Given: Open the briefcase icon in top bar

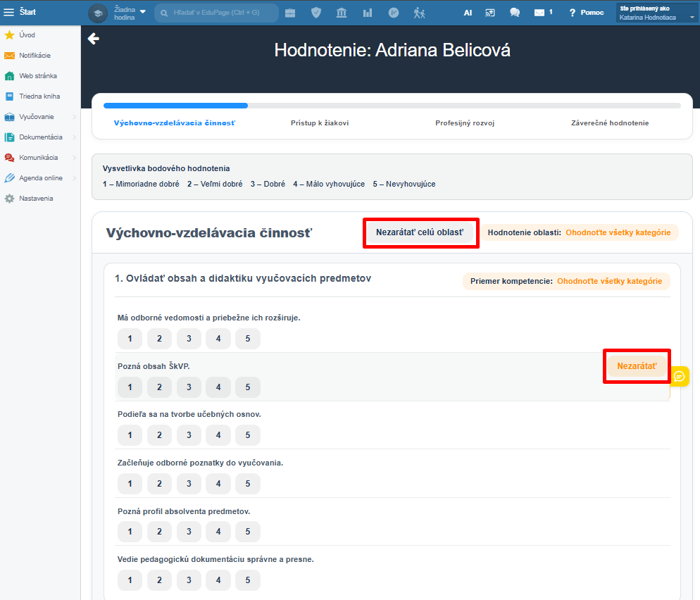Looking at the screenshot, I should point(290,13).
